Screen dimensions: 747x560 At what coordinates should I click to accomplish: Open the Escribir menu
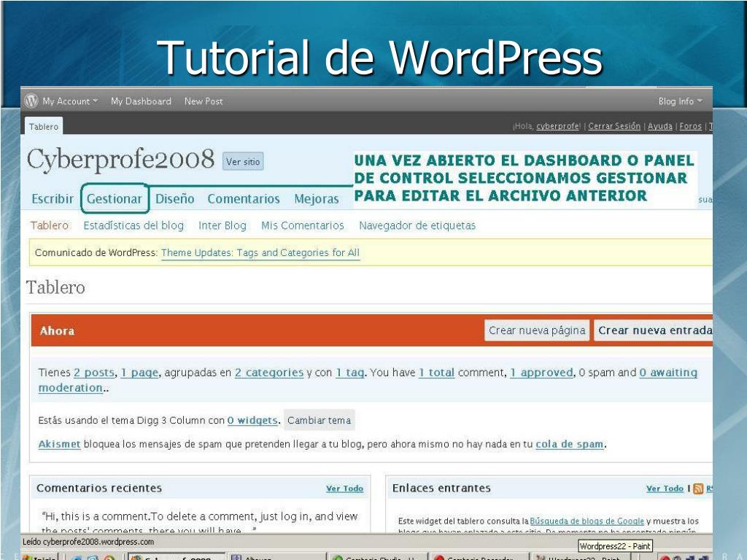pyautogui.click(x=53, y=198)
